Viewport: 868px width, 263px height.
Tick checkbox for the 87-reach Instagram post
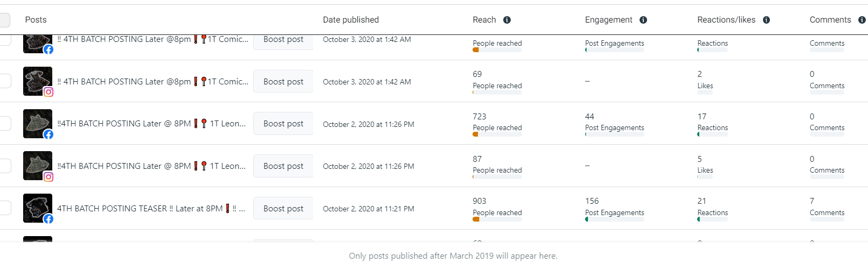coord(5,166)
